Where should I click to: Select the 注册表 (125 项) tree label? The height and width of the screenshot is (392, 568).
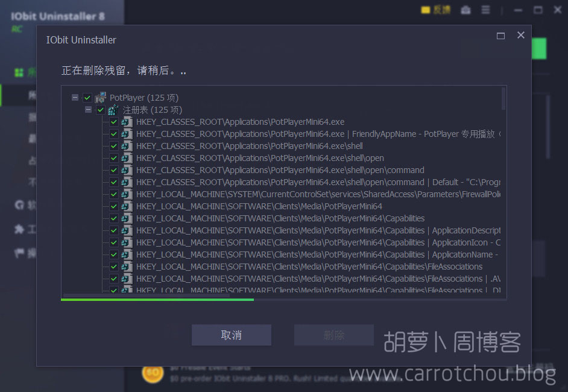(x=152, y=110)
